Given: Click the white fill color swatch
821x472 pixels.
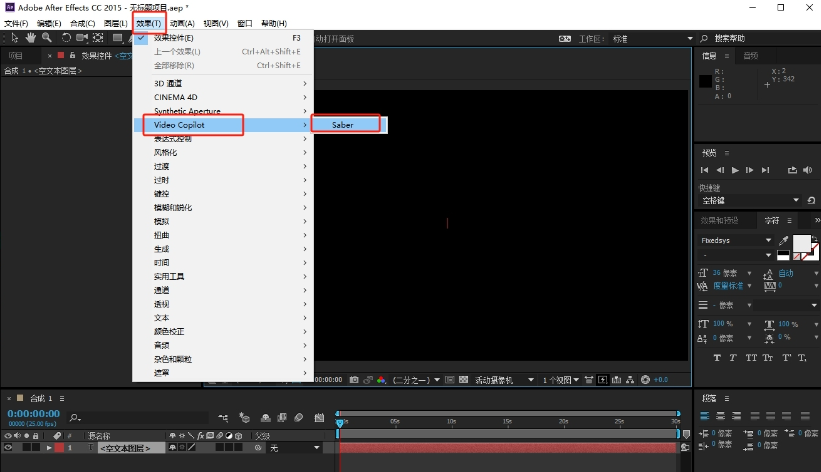Looking at the screenshot, I should tap(802, 243).
